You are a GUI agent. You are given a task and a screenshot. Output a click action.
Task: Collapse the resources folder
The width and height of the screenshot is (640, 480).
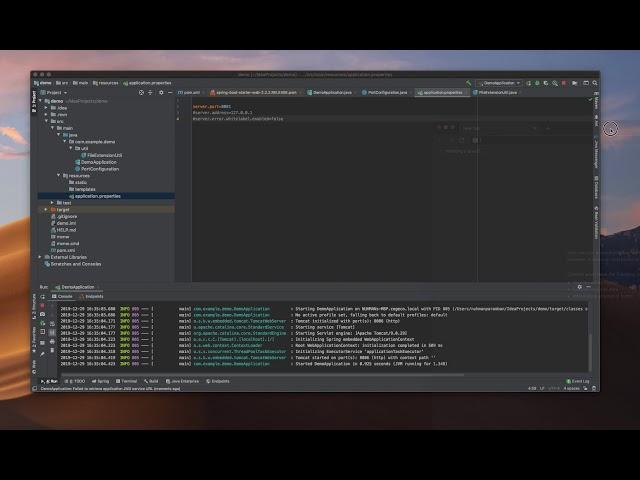tap(58, 176)
